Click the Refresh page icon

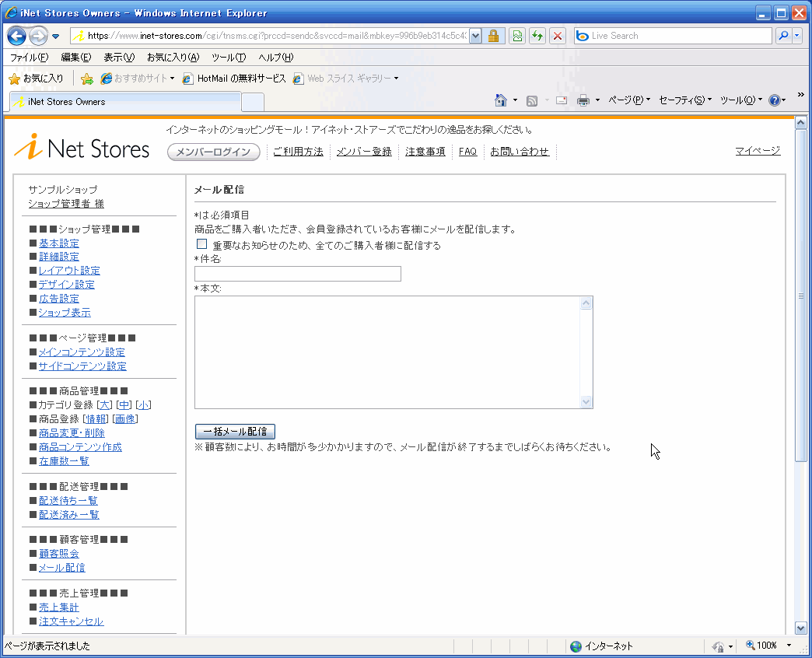tap(537, 36)
